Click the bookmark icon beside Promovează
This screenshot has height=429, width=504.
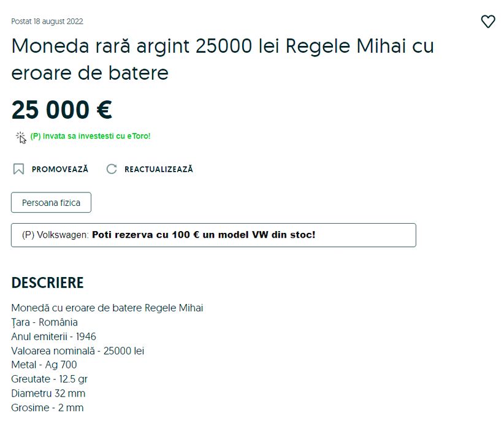[x=18, y=169]
